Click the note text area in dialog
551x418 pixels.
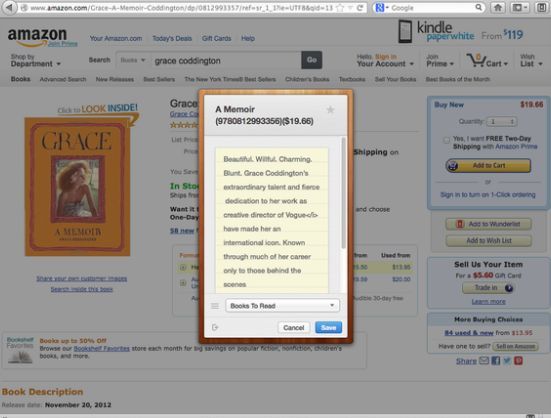tap(272, 221)
